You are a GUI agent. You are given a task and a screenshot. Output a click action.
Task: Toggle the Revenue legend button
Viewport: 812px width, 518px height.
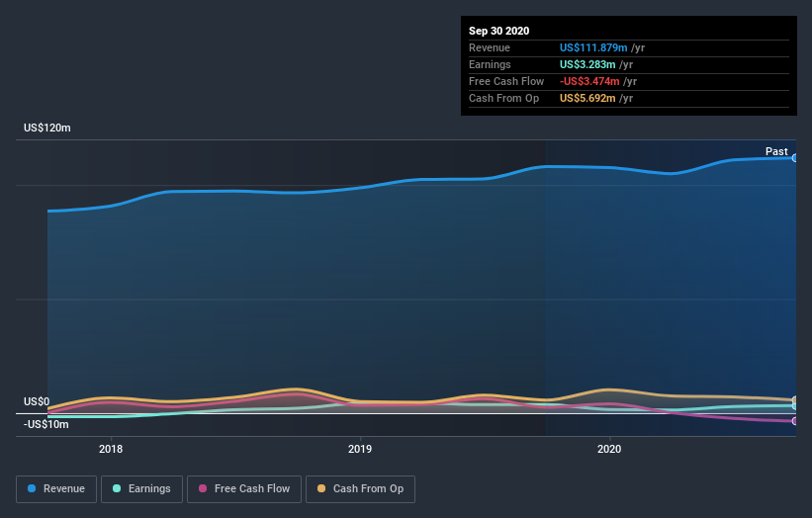click(56, 489)
